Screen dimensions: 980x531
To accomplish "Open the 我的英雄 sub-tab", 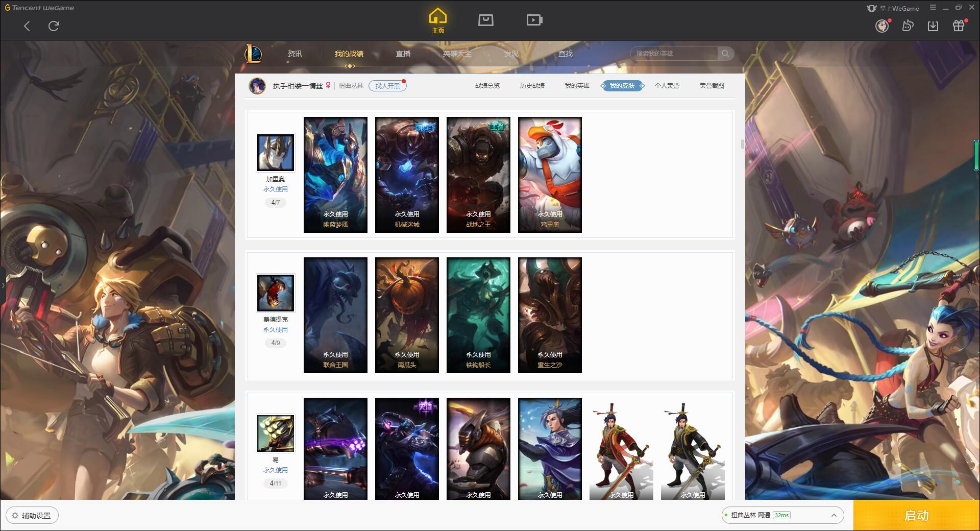I will 577,86.
